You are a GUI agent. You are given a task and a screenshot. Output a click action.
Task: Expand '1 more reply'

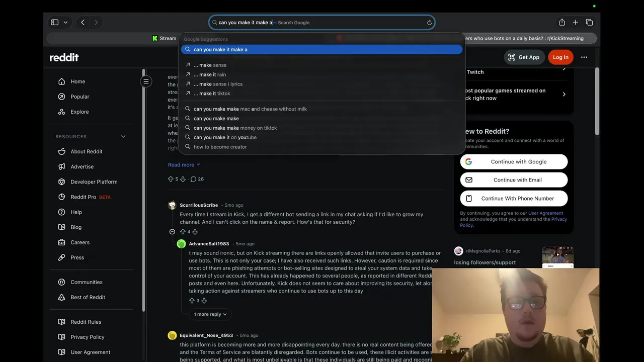[x=210, y=314]
